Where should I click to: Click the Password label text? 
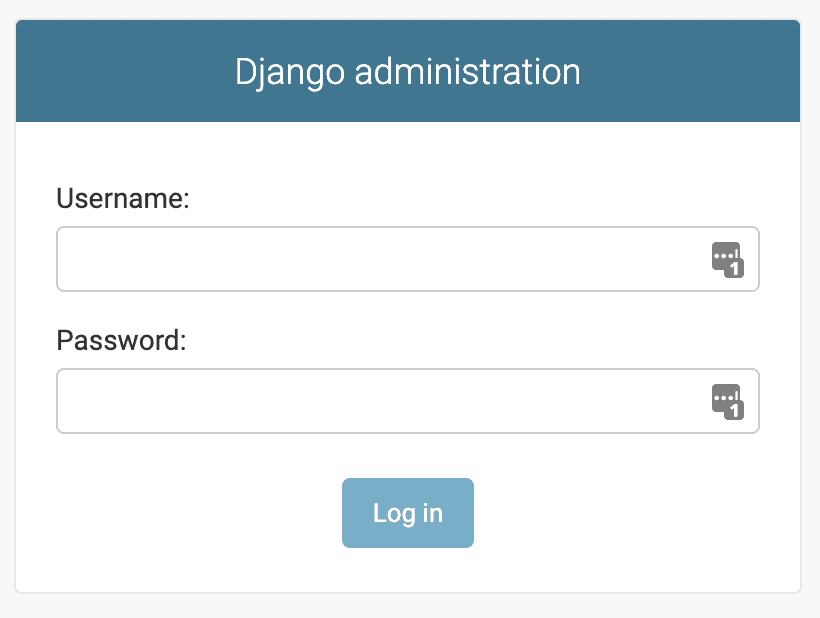120,341
